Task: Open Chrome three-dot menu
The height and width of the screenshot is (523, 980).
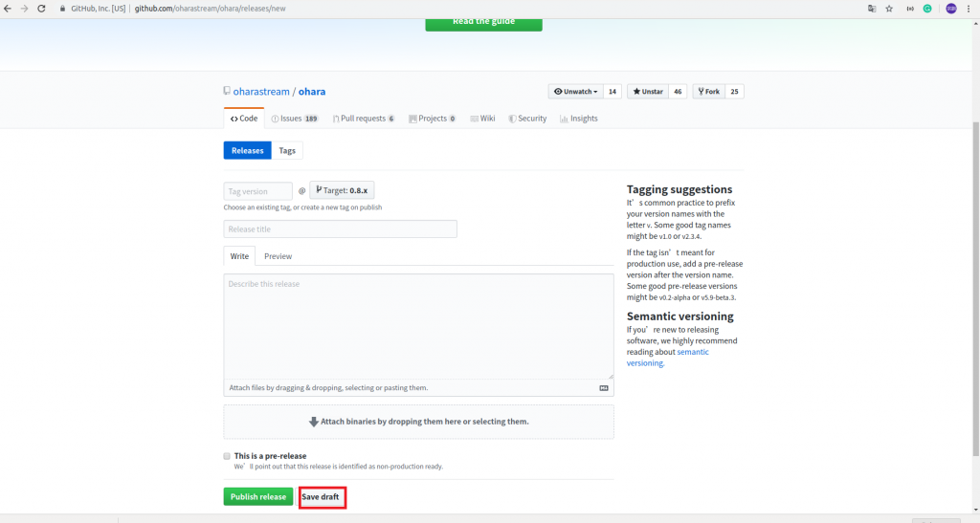Action: pos(969,9)
